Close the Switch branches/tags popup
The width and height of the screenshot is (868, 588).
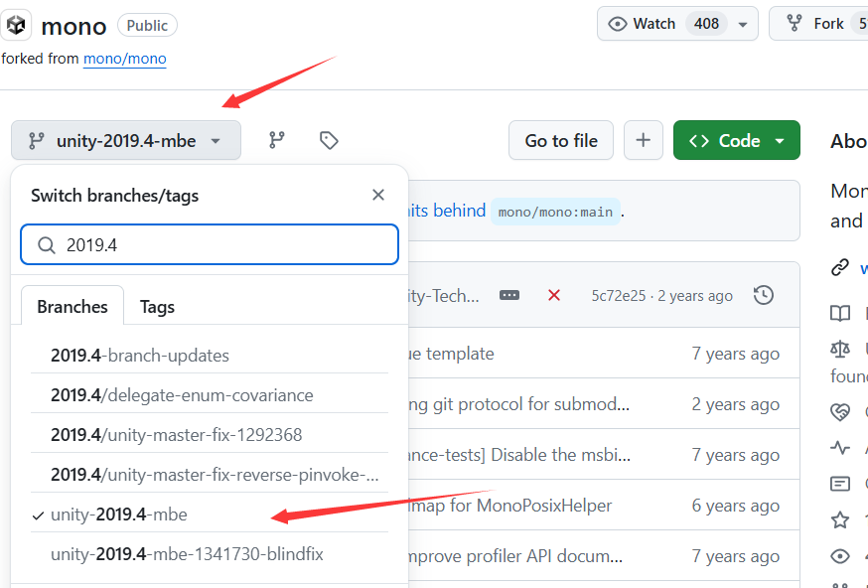coord(378,195)
